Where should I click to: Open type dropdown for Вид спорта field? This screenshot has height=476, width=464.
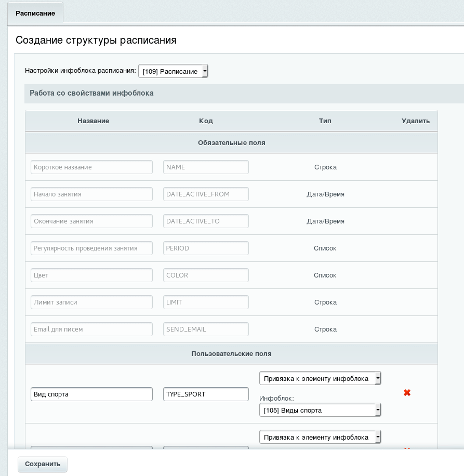pyautogui.click(x=320, y=378)
